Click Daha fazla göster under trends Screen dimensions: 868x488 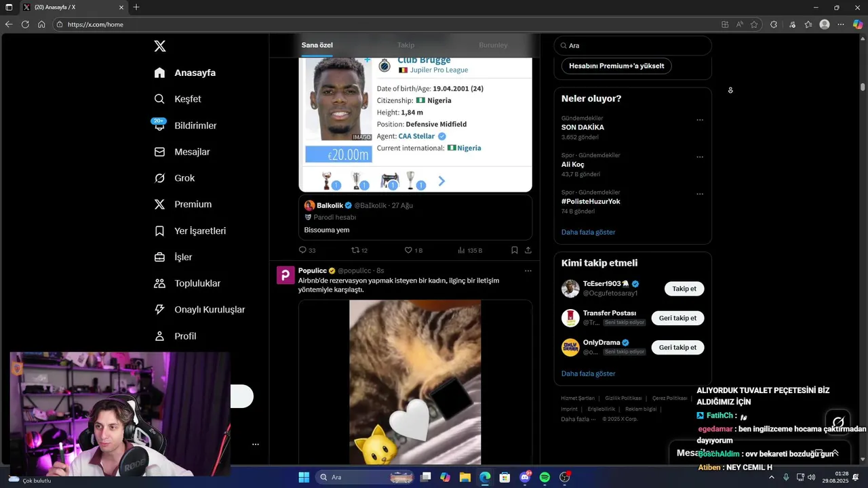click(x=588, y=232)
